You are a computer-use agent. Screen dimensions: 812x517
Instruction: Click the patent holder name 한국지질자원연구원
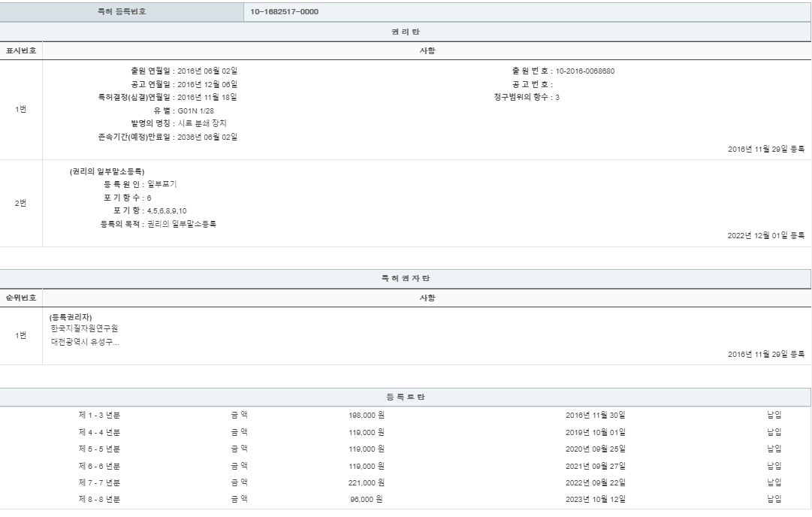[84, 329]
